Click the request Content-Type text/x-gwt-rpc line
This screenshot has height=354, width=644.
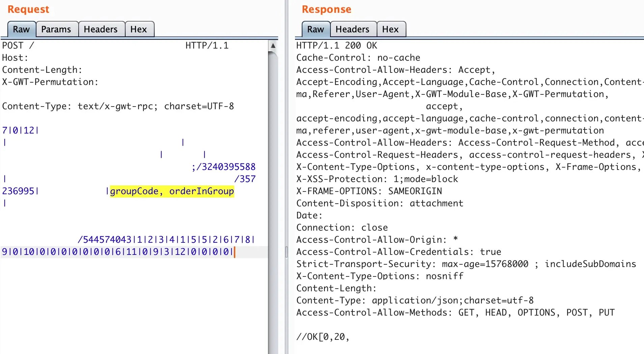pyautogui.click(x=118, y=106)
